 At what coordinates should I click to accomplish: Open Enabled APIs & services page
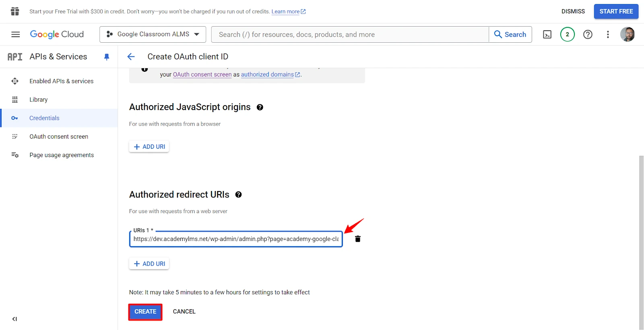(x=59, y=81)
